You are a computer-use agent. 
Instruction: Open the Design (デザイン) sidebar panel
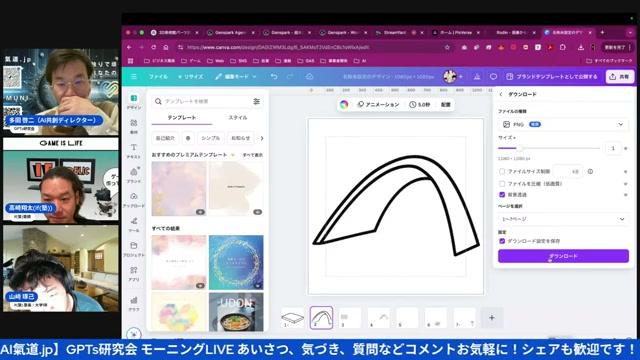[134, 102]
